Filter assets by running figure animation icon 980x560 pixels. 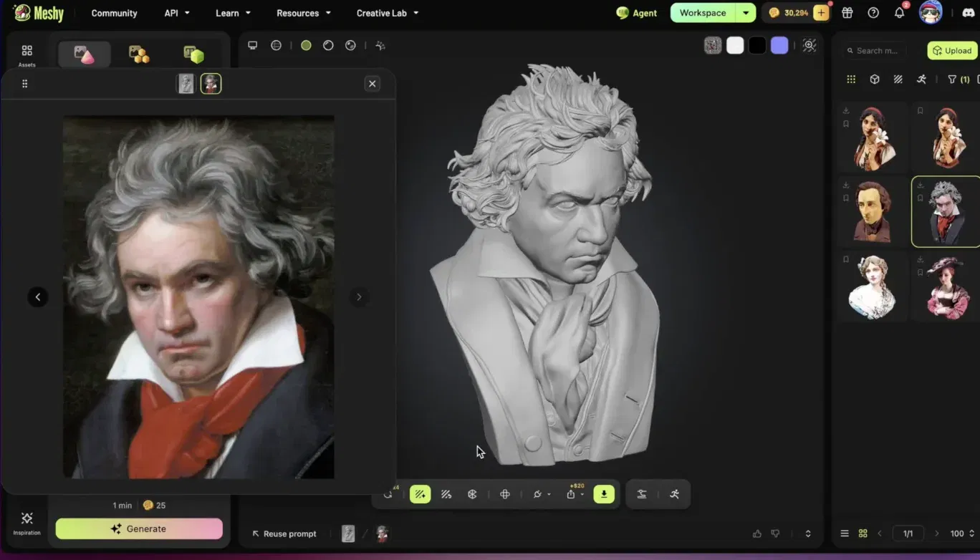click(921, 79)
